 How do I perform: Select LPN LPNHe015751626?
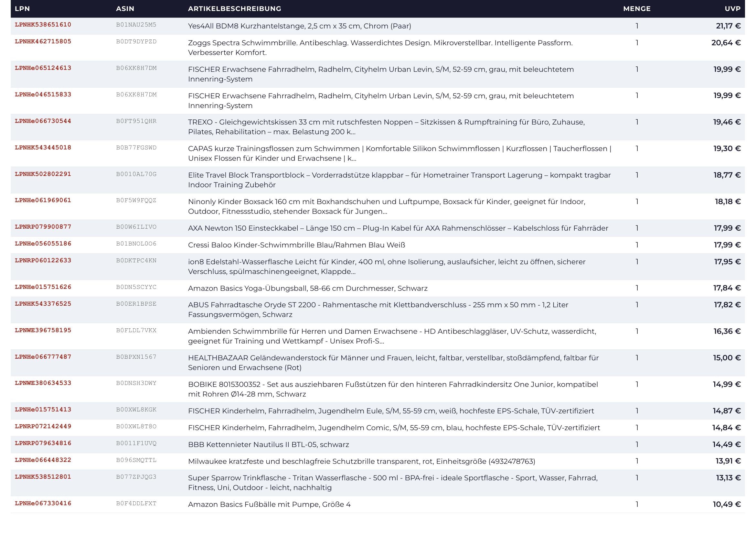43,287
